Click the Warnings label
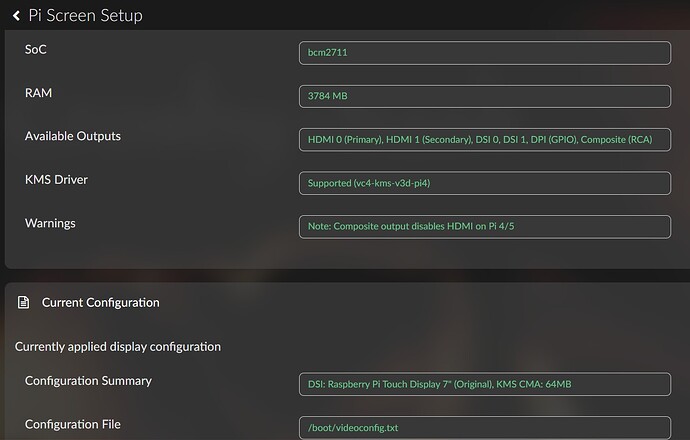Viewport: 690px width, 440px height. coord(50,224)
